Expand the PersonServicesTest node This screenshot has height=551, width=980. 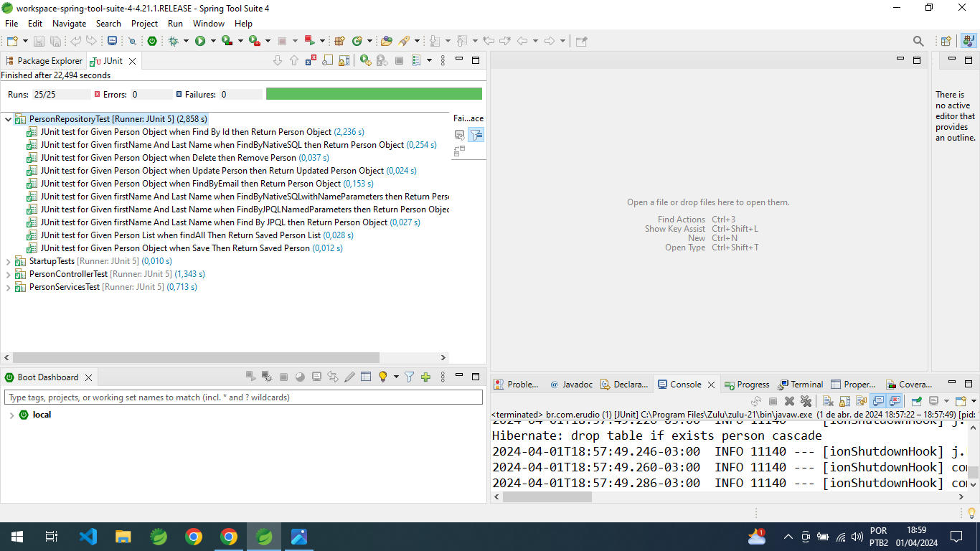[8, 287]
